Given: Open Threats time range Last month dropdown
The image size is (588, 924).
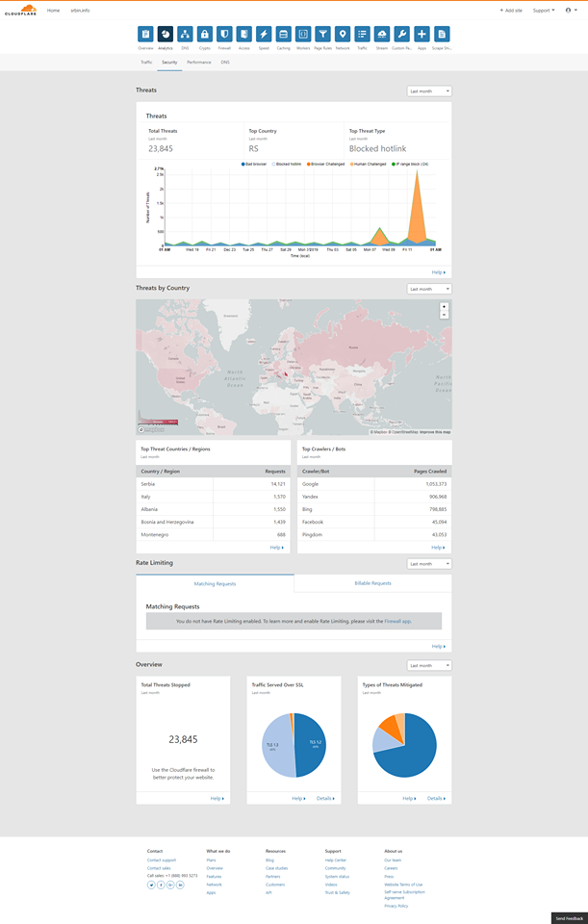Looking at the screenshot, I should pyautogui.click(x=429, y=91).
